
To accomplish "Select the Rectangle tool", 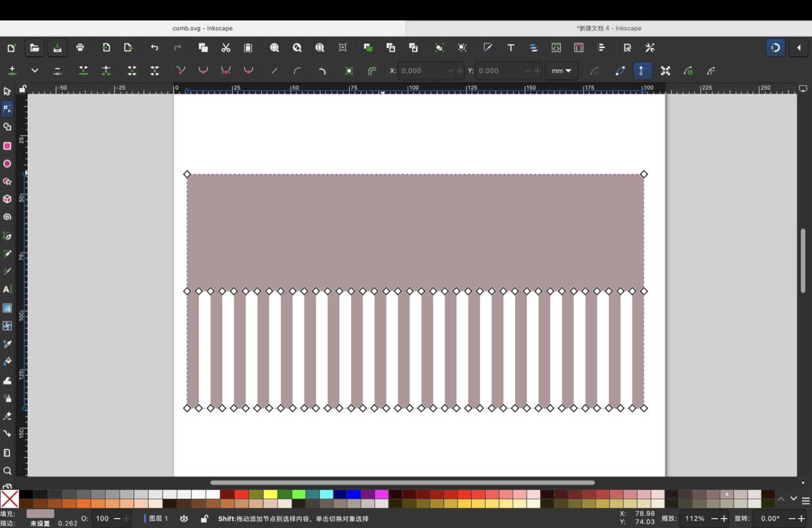I will click(7, 146).
